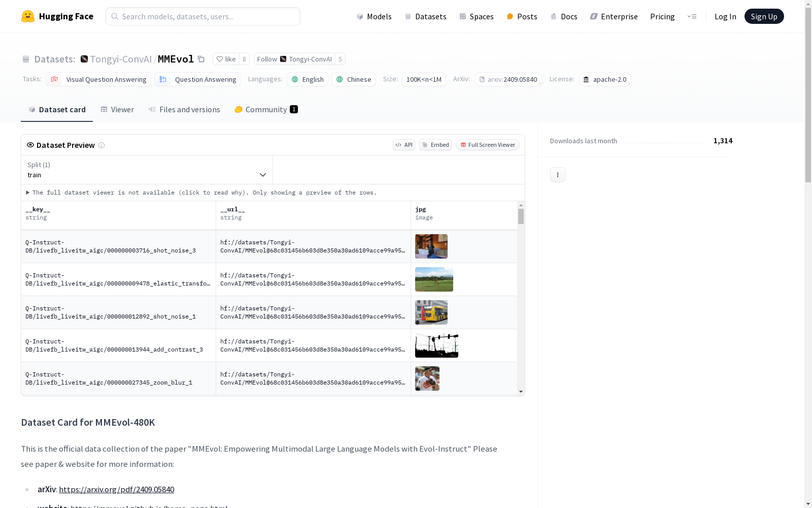
Task: Click the Tongyi-ConvAI organization avatar icon
Action: tap(84, 59)
